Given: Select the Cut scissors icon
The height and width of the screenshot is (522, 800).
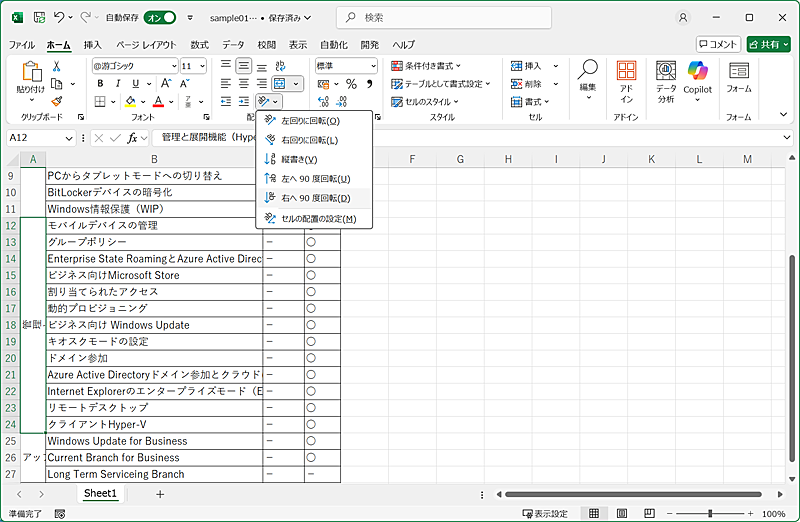Looking at the screenshot, I should click(57, 66).
